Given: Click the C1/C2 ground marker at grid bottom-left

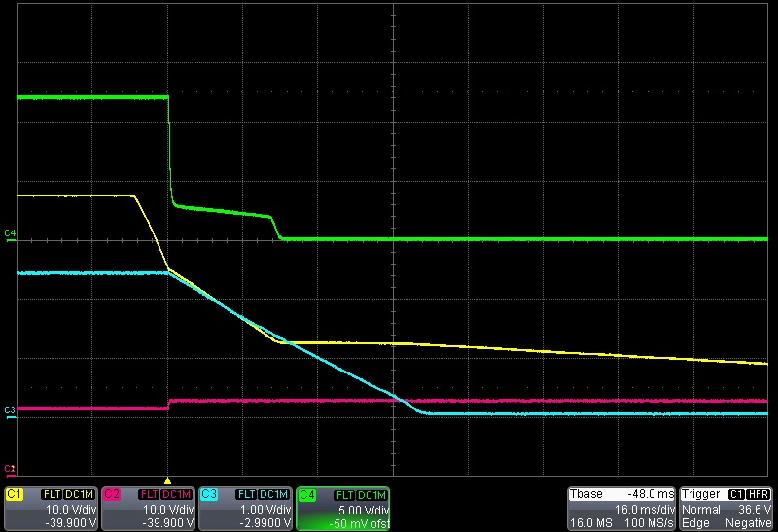Looking at the screenshot, I should (x=10, y=469).
